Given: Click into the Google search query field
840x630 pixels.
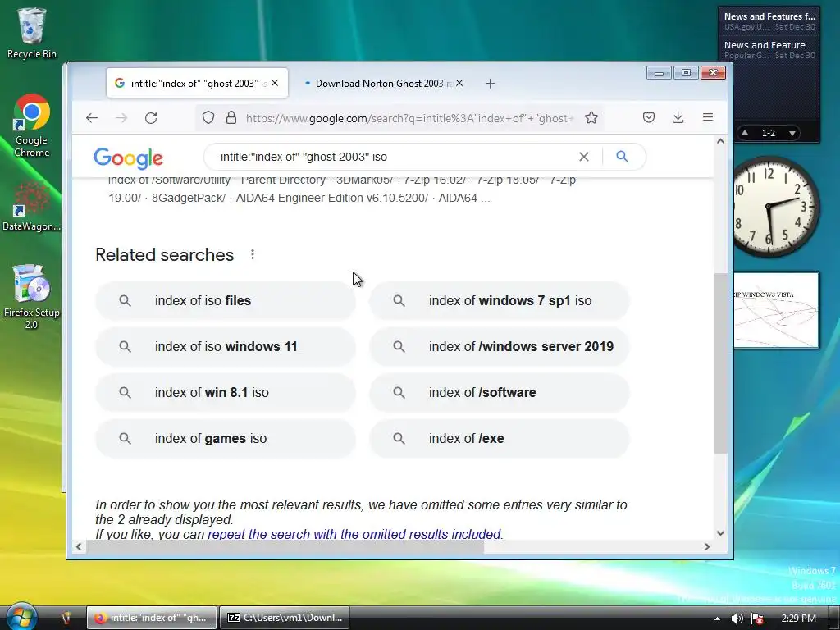Looking at the screenshot, I should click(x=394, y=157).
